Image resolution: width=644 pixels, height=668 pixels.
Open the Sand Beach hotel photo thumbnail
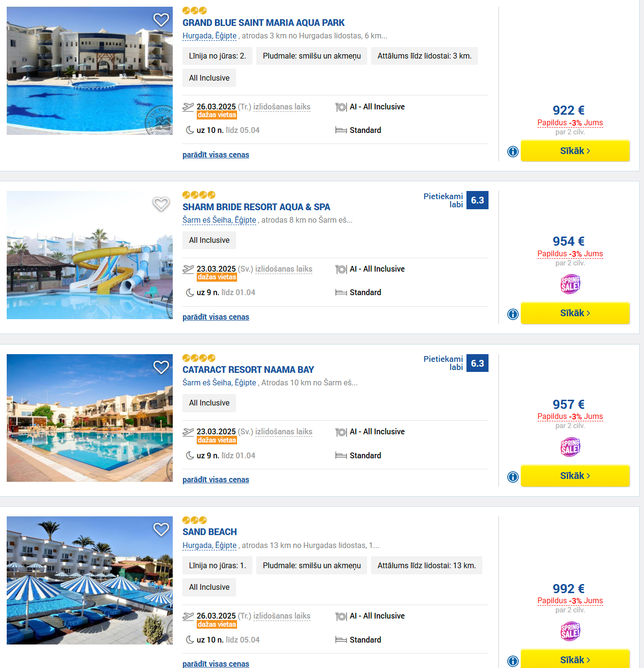(90, 580)
